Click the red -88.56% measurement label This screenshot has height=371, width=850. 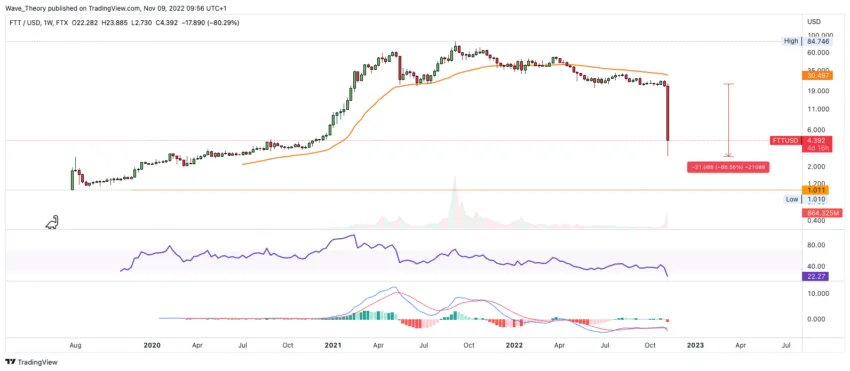pos(728,167)
